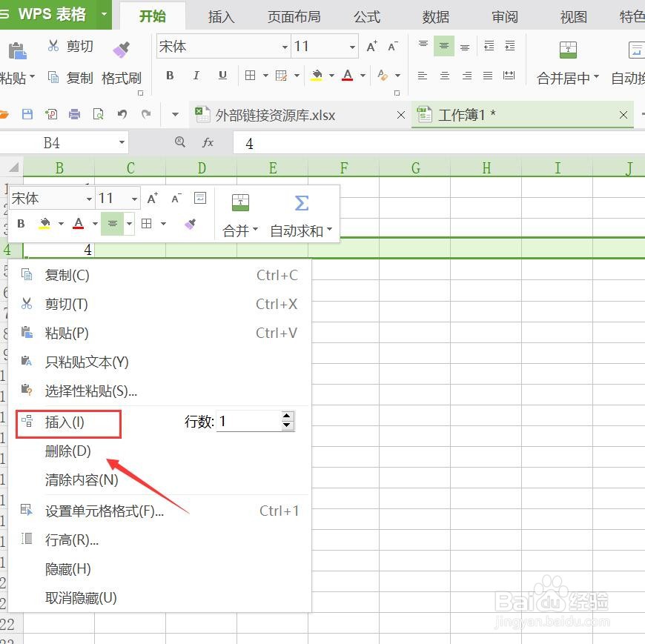The height and width of the screenshot is (644, 645).
Task: Select the fill color bucket in mini toolbar
Action: (43, 223)
